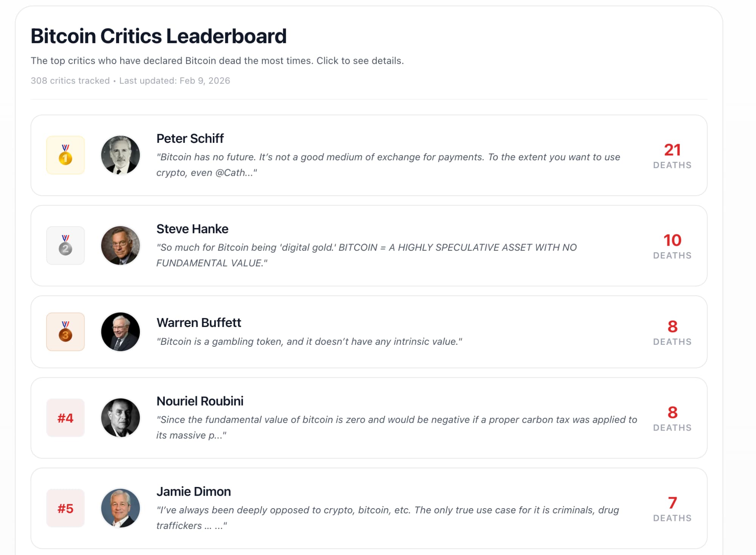
Task: Click the Warren Buffett name heading
Action: pos(199,322)
